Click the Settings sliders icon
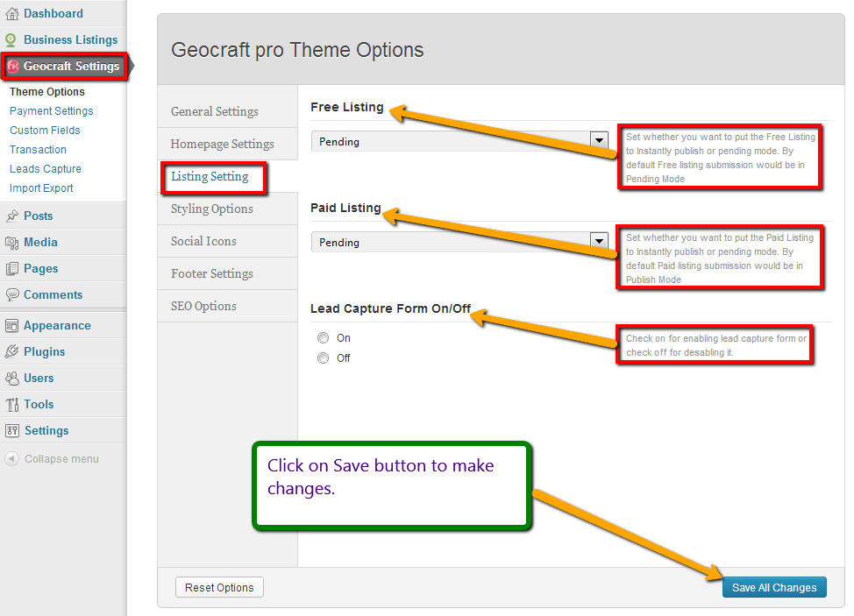The width and height of the screenshot is (854, 616). [x=12, y=431]
